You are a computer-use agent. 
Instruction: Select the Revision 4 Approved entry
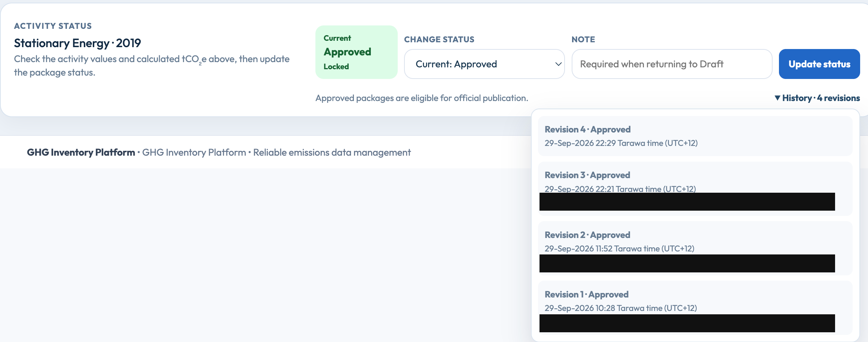coord(695,136)
